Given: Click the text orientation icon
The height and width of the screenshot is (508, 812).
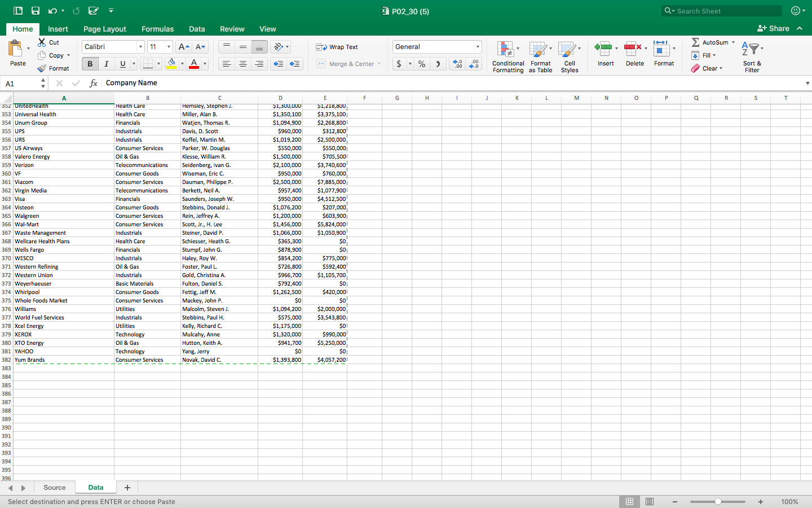Looking at the screenshot, I should [x=279, y=47].
